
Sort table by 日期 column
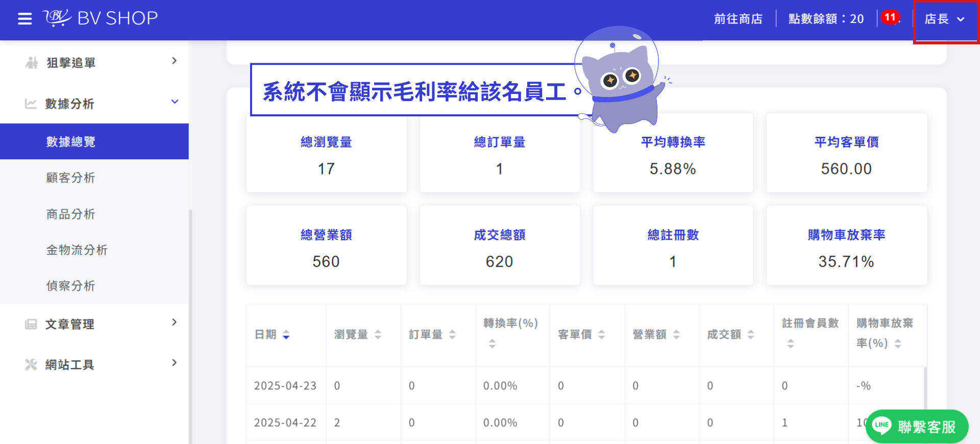pyautogui.click(x=286, y=334)
